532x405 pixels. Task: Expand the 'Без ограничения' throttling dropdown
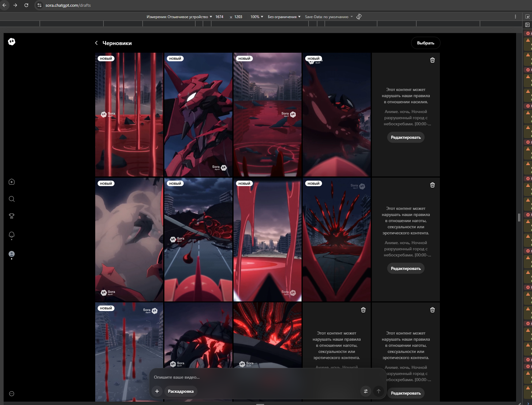point(284,17)
